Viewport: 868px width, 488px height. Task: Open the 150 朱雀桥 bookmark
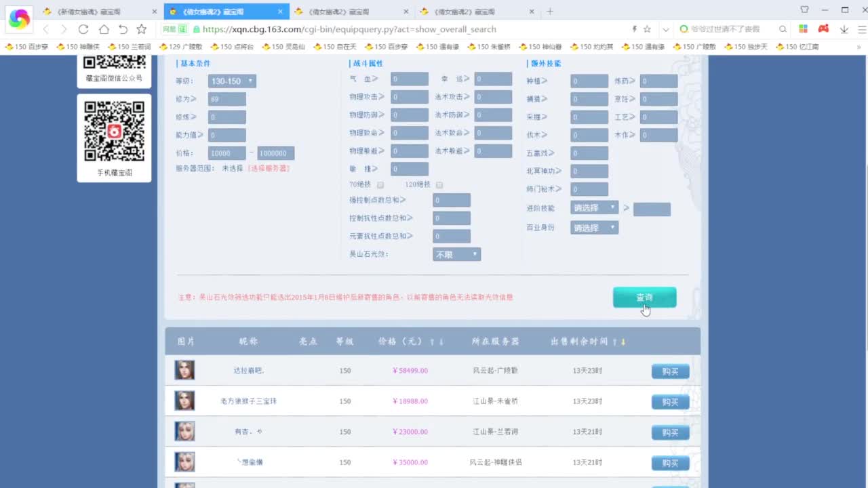489,47
